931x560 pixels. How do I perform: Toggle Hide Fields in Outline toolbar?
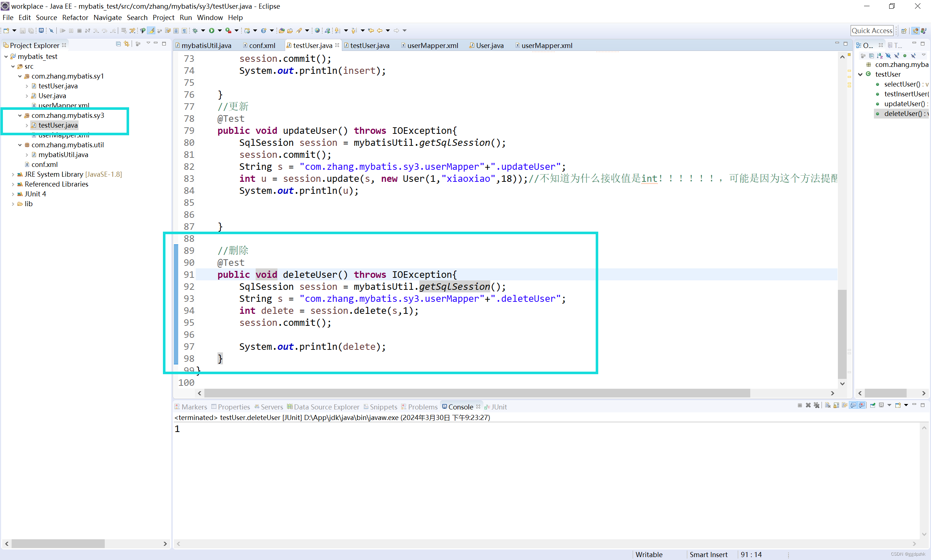[x=888, y=56]
